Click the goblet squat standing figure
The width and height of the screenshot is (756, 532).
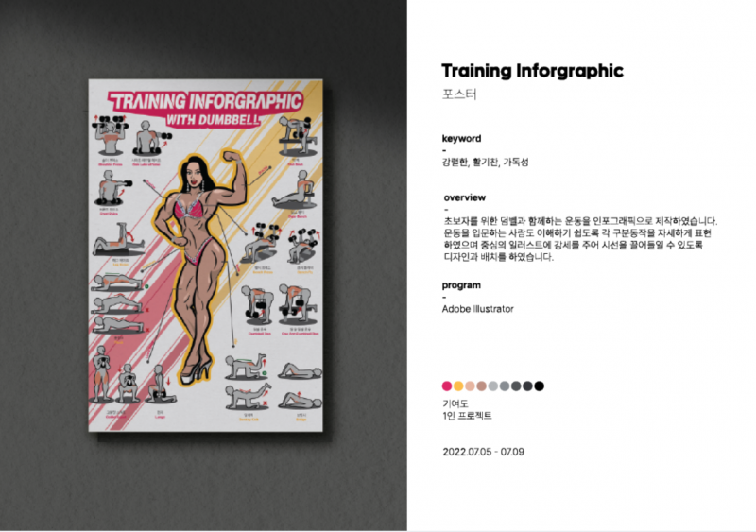[x=101, y=374]
